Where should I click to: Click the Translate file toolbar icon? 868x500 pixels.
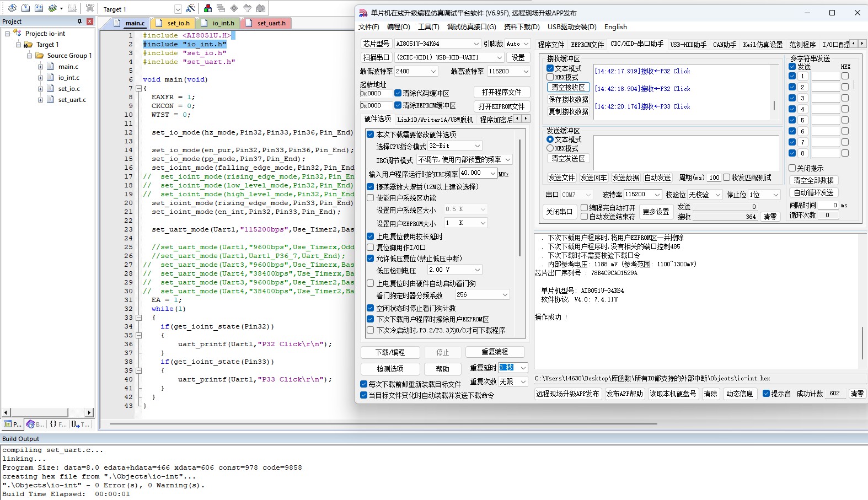tap(12, 8)
